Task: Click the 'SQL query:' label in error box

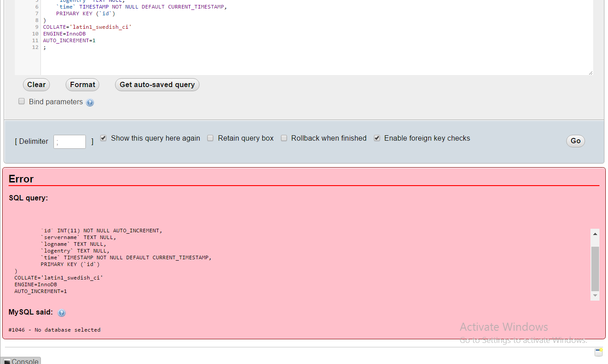Action: click(x=28, y=198)
